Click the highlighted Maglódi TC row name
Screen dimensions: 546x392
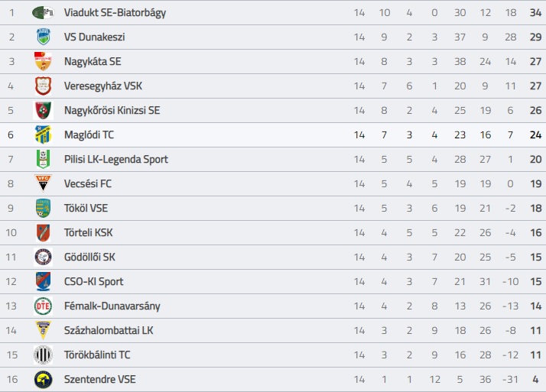pyautogui.click(x=89, y=134)
